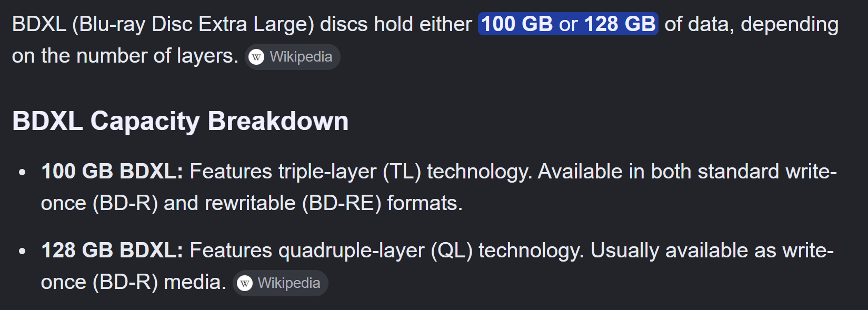The image size is (868, 310).
Task: Click the Wikipedia W icon after "layers."
Action: coord(256,57)
